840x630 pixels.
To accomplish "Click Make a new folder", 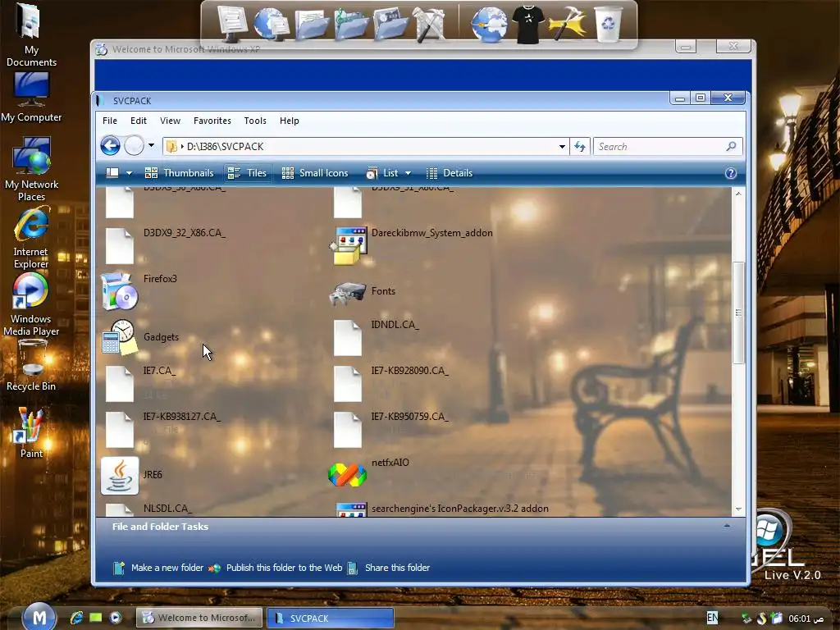I will coord(158,568).
